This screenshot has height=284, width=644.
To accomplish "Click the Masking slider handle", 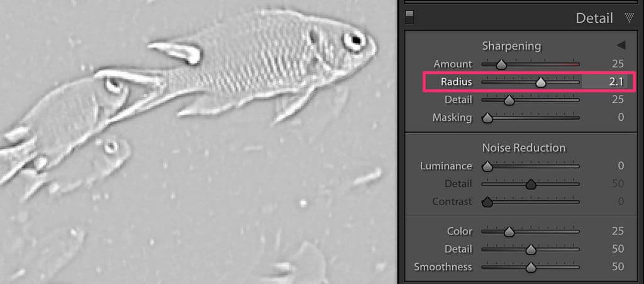I will [x=487, y=118].
